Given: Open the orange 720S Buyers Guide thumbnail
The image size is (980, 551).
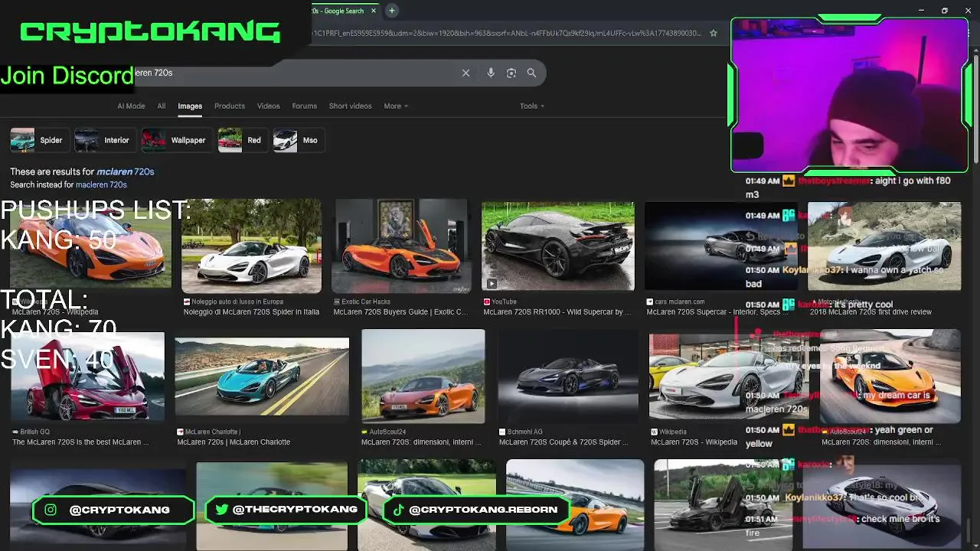Looking at the screenshot, I should click(400, 246).
